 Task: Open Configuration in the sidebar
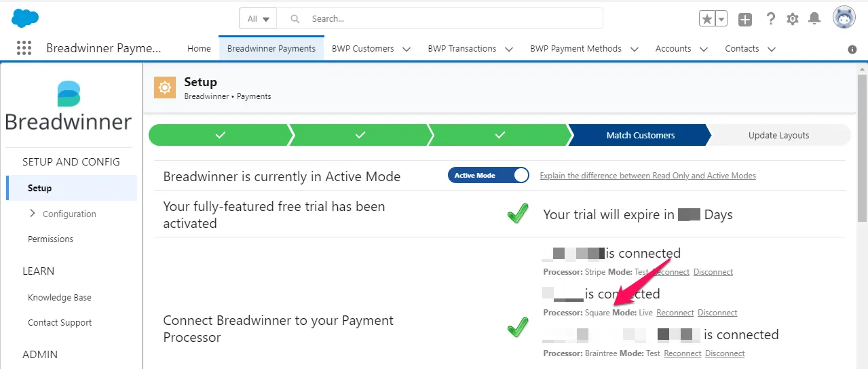click(69, 214)
